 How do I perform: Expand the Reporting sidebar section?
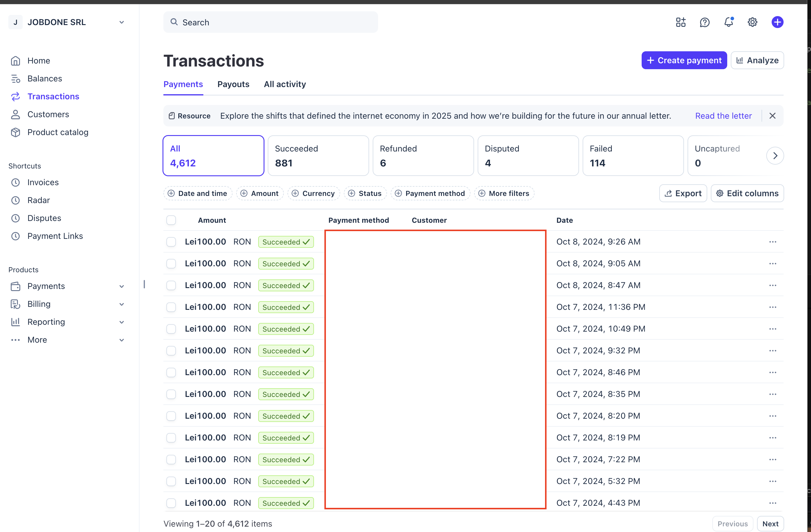point(121,322)
